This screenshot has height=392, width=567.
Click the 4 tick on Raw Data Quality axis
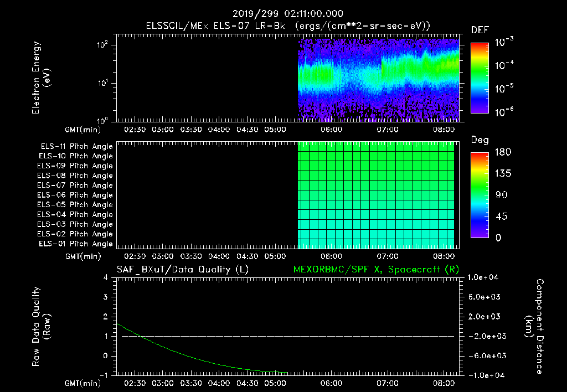[106, 277]
